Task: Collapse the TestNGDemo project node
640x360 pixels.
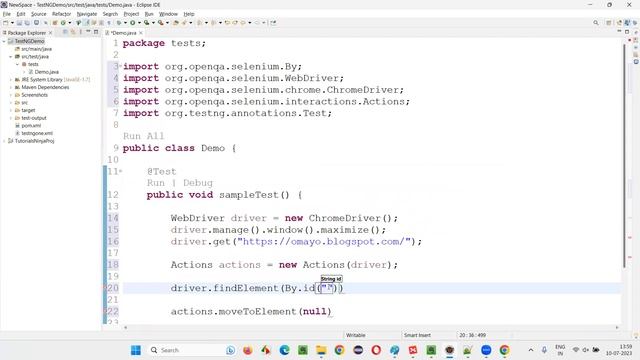Action: [4, 41]
